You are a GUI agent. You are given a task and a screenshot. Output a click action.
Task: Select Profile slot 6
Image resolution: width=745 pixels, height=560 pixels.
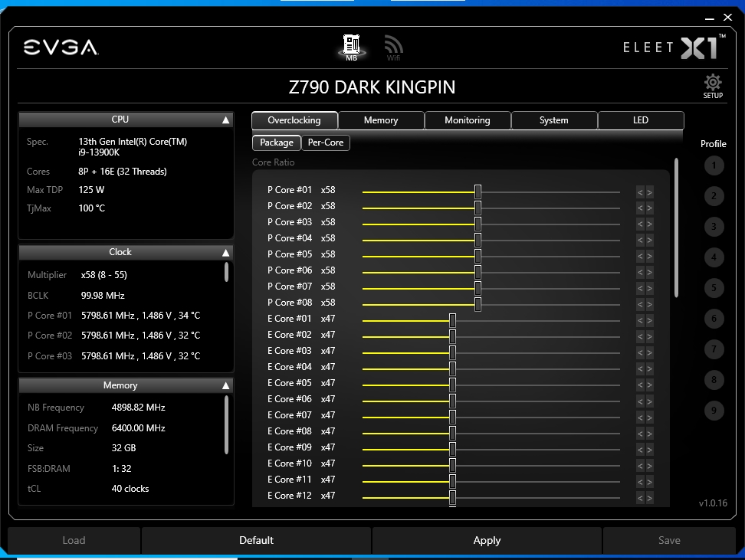(714, 319)
